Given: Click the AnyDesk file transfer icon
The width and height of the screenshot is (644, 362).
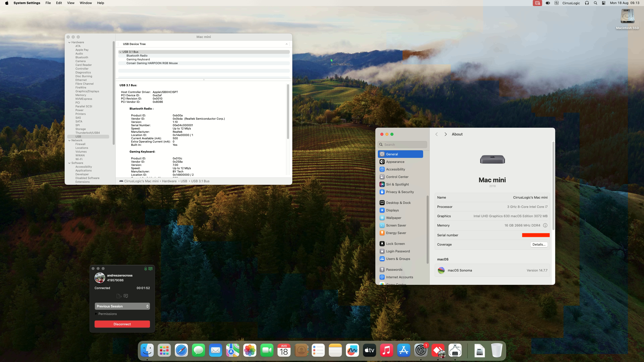Looking at the screenshot, I should [119, 296].
